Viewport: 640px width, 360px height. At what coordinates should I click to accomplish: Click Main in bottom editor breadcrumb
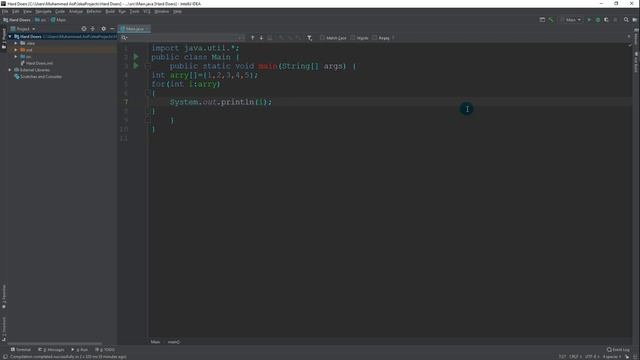(155, 342)
